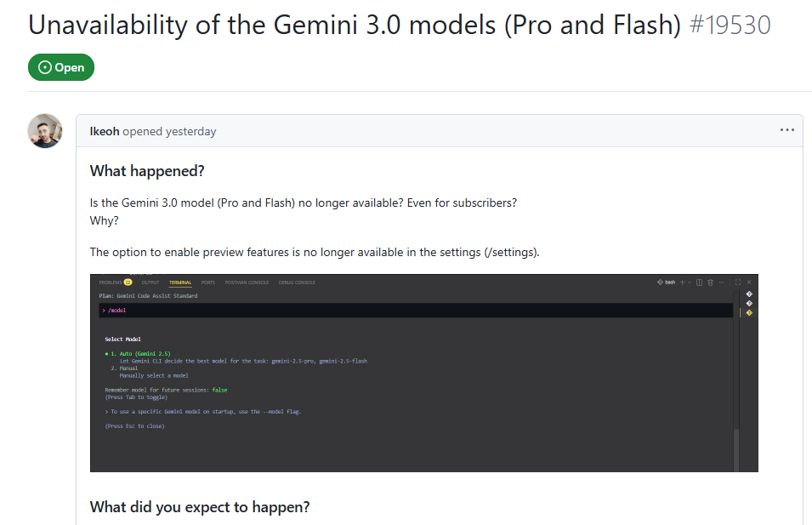Click the lkeoh author username link

coord(104,131)
